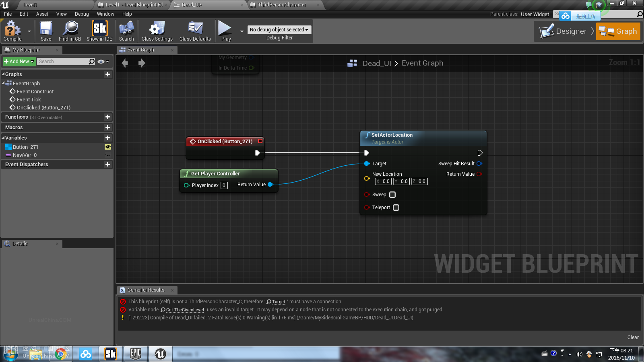Open the Window menu
Viewport: 644px width, 362px height.
point(105,14)
